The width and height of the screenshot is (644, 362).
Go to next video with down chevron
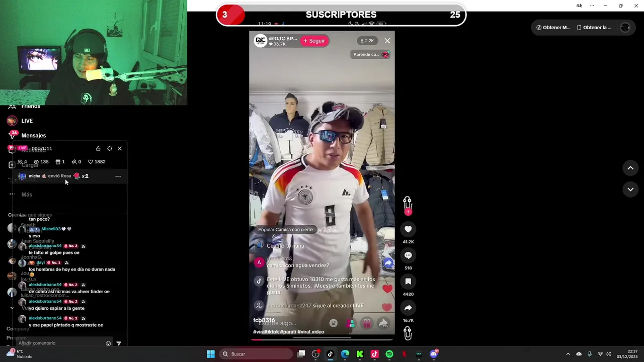coord(630,189)
